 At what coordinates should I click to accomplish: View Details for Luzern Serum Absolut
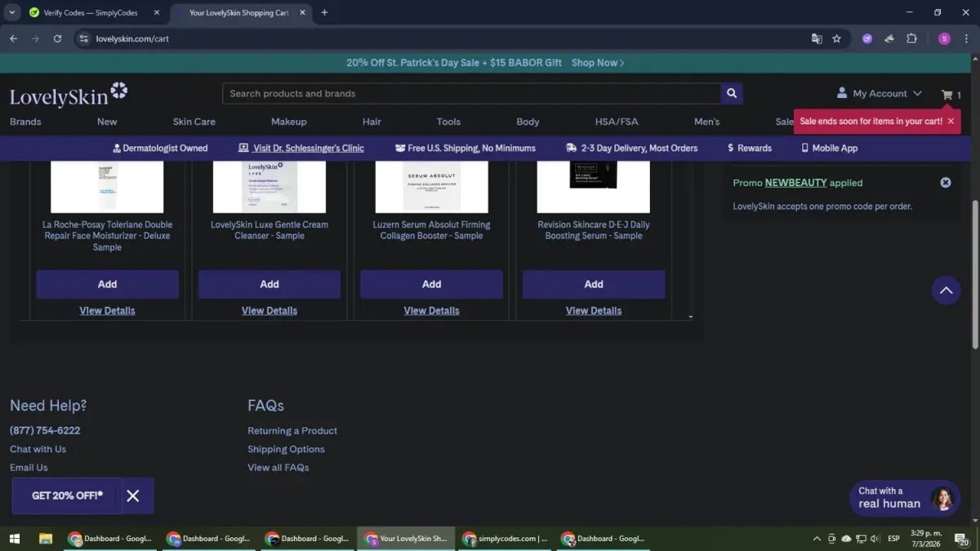click(431, 310)
